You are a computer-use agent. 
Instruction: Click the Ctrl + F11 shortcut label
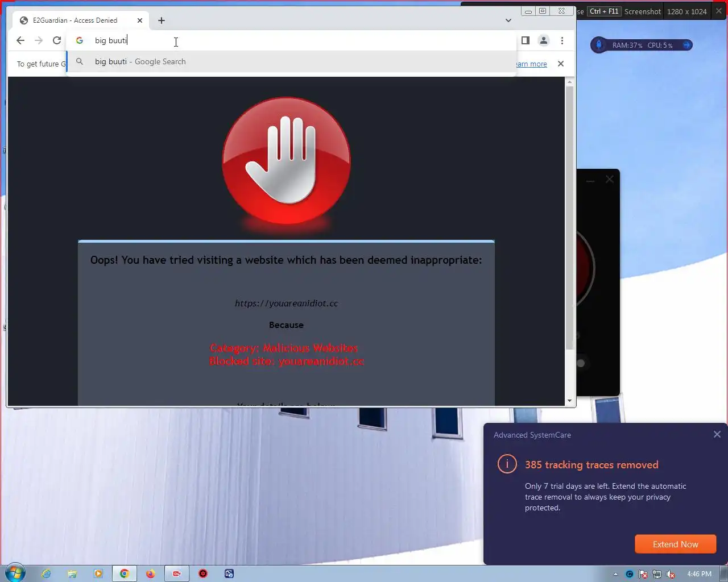click(604, 11)
